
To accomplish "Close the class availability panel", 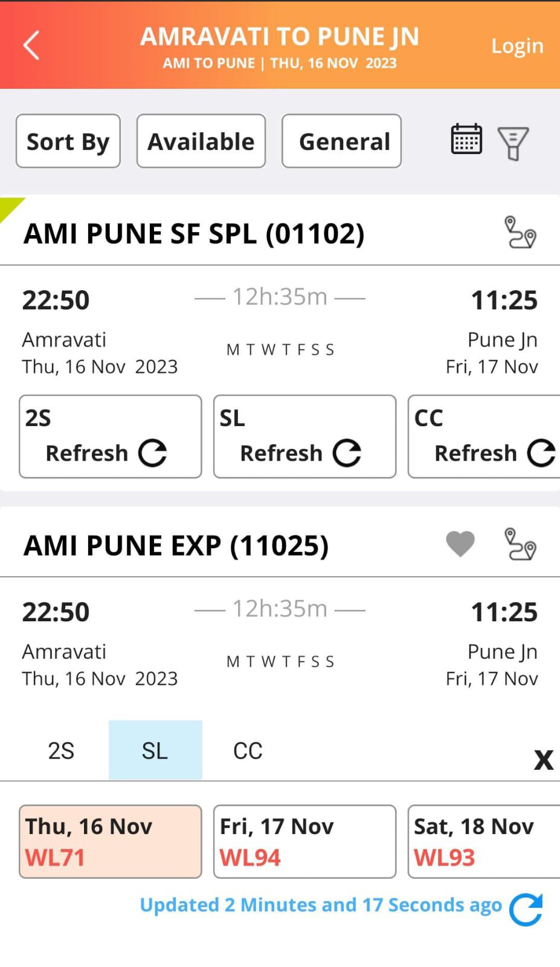I will tap(543, 760).
